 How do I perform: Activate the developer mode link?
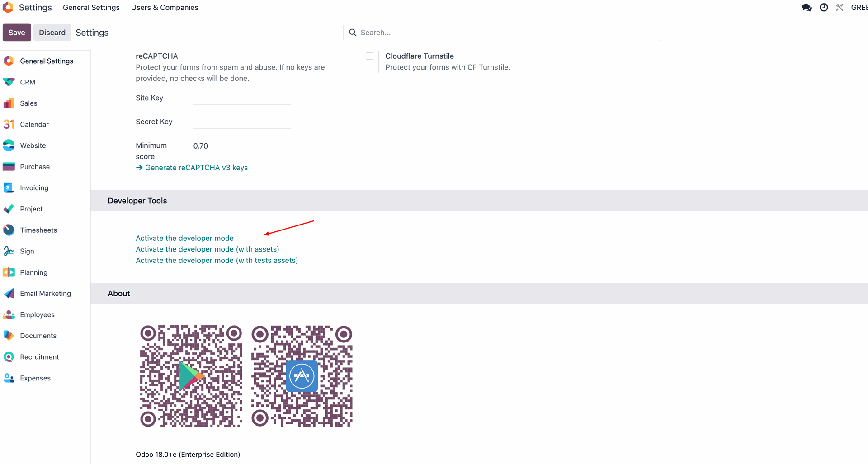[x=184, y=238]
